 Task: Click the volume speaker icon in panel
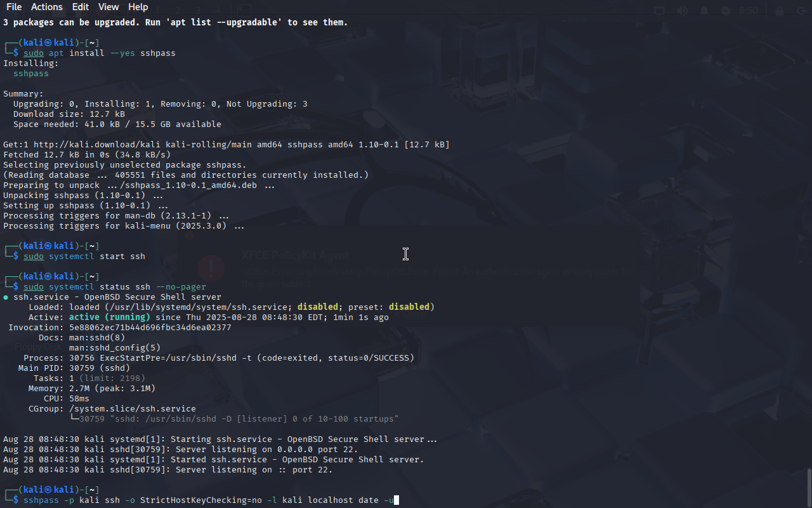pyautogui.click(x=682, y=11)
